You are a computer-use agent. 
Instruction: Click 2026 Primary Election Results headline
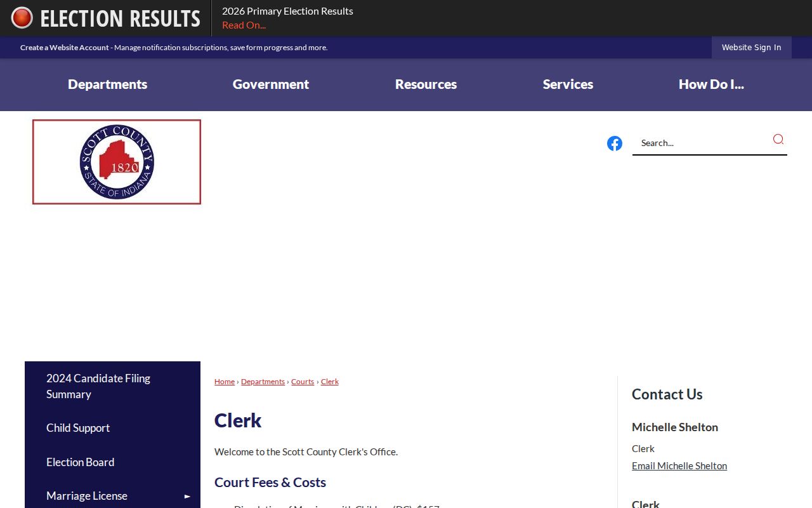287,11
